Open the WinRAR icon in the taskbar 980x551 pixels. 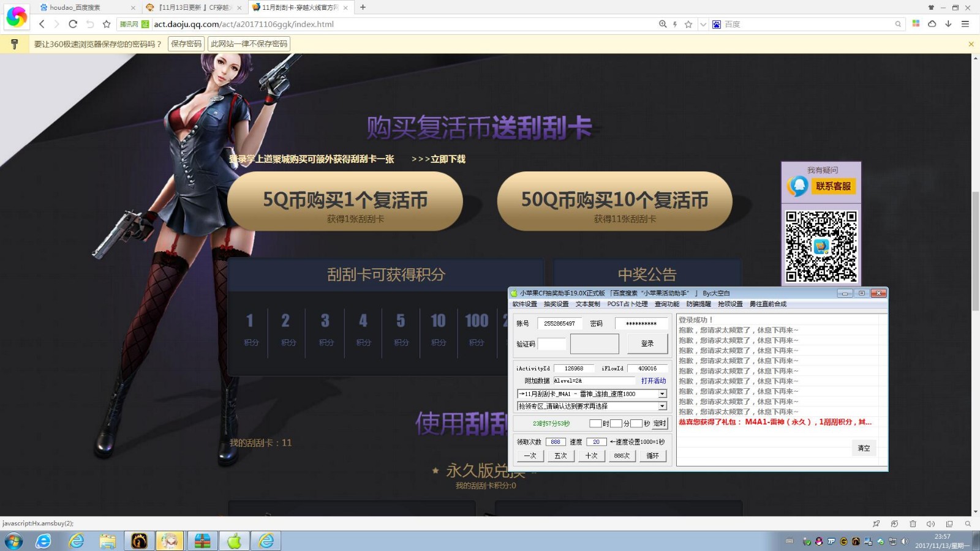pyautogui.click(x=202, y=541)
